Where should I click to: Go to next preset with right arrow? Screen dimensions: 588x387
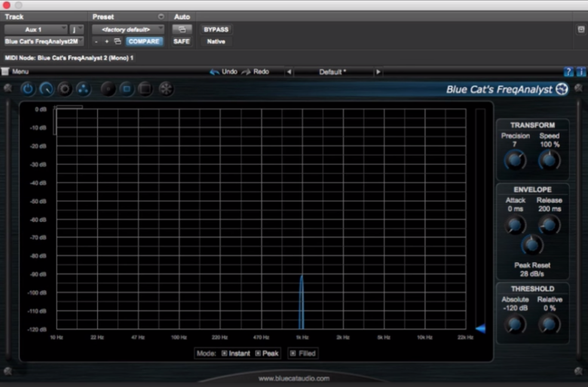[x=378, y=72]
